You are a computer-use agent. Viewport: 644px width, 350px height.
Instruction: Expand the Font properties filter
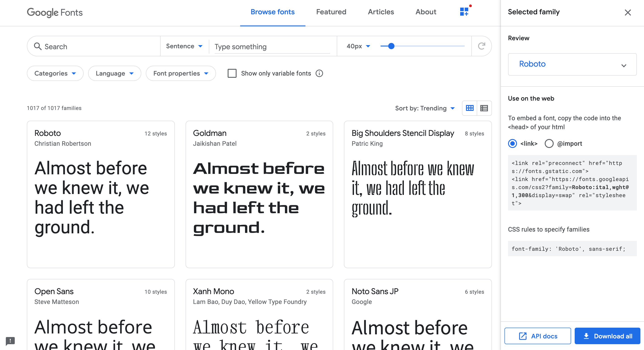click(x=181, y=73)
